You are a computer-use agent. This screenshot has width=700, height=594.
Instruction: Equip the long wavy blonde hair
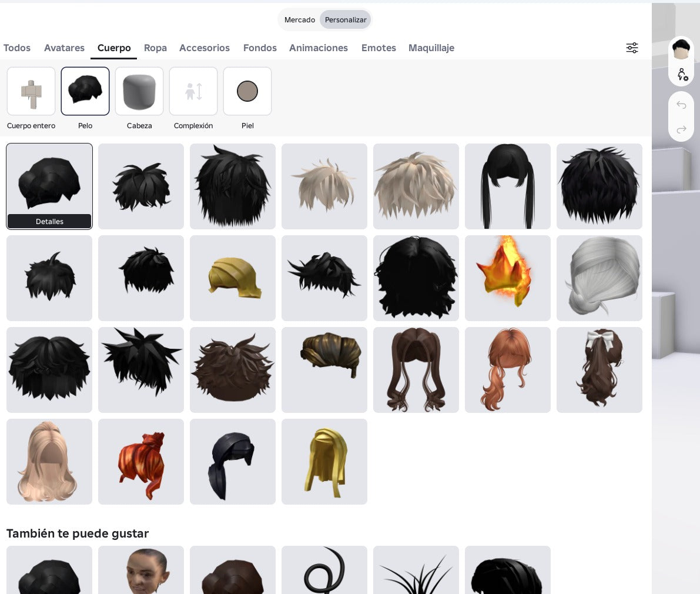pos(49,462)
